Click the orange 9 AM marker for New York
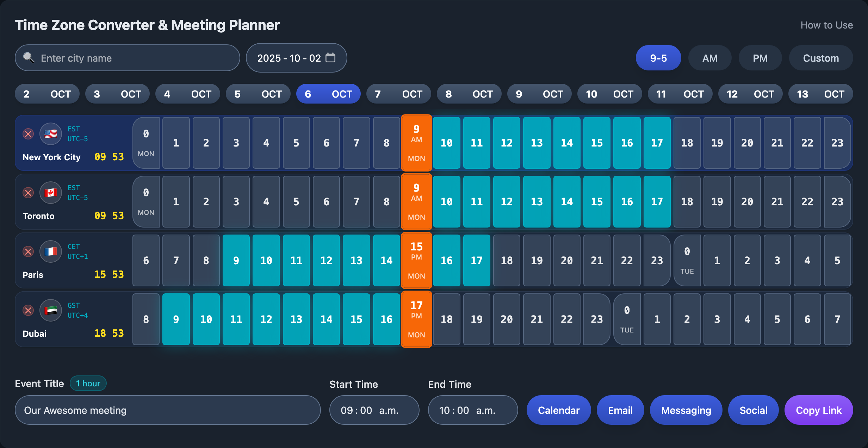 point(416,143)
